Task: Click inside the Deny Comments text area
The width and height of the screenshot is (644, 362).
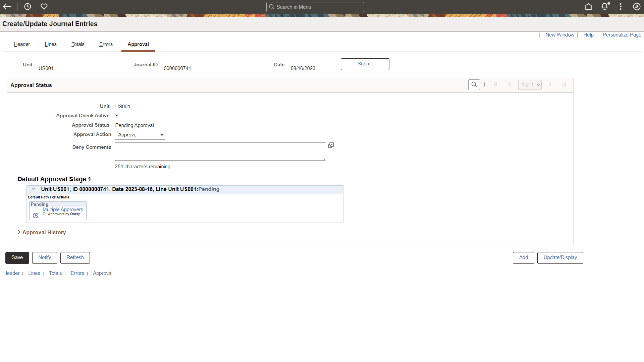Action: click(x=220, y=151)
